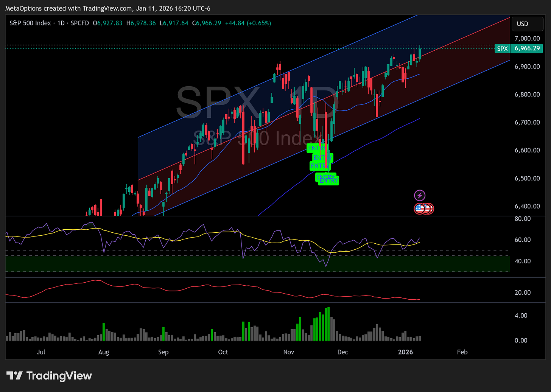Click the TradingView logo
Viewport: 551px width, 392px height.
pyautogui.click(x=49, y=376)
